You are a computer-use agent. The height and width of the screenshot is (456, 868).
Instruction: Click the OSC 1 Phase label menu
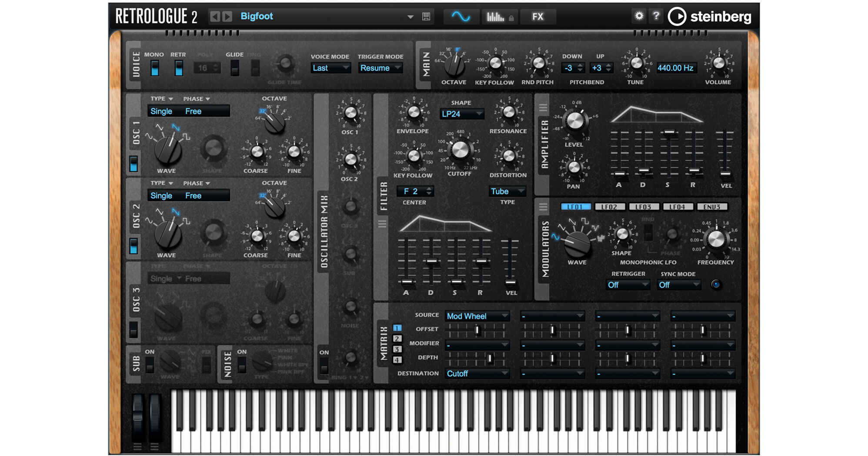click(x=196, y=99)
